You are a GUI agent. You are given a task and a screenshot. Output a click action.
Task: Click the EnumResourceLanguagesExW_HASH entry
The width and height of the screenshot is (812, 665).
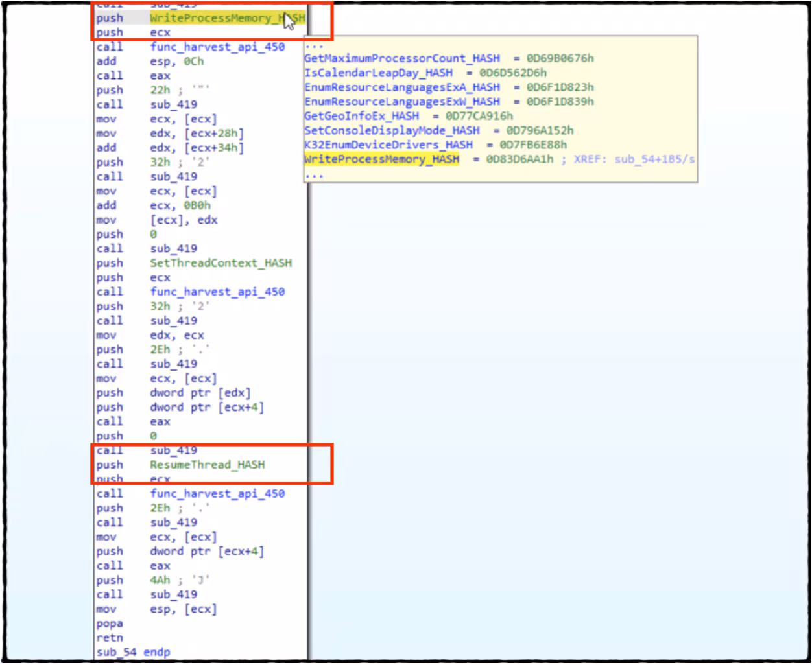point(401,101)
